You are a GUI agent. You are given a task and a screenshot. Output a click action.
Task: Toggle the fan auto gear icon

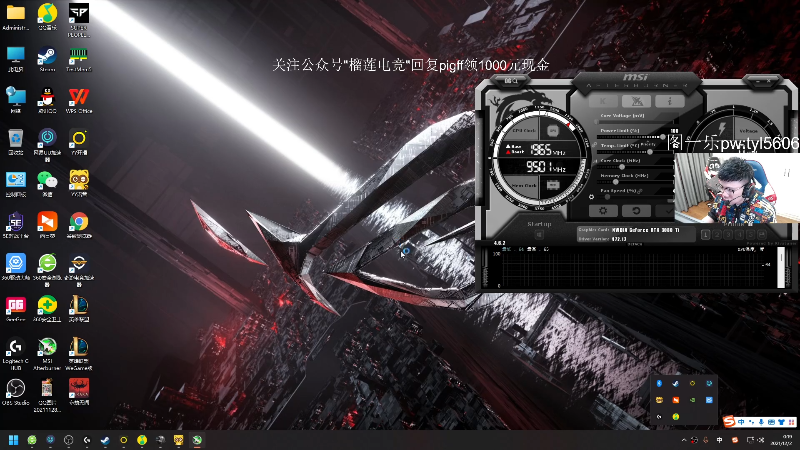click(x=591, y=196)
